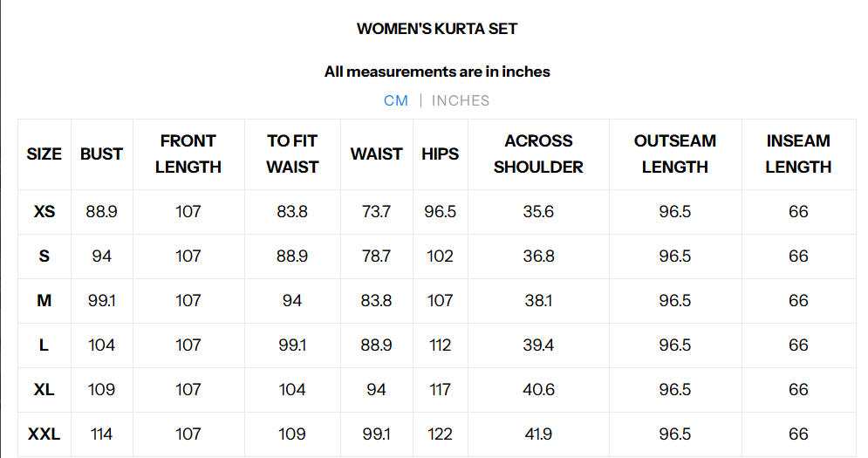868x458 pixels.
Task: Click the XXL across shoulder value 41.9
Action: (538, 434)
